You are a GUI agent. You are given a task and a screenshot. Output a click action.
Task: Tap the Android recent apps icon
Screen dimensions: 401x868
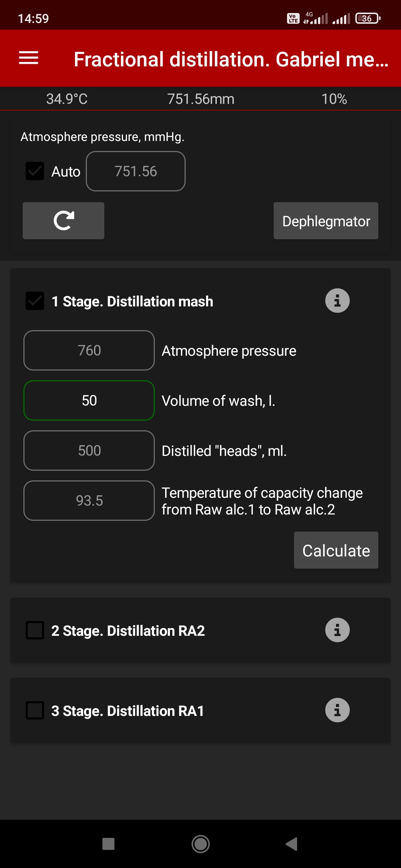(108, 844)
